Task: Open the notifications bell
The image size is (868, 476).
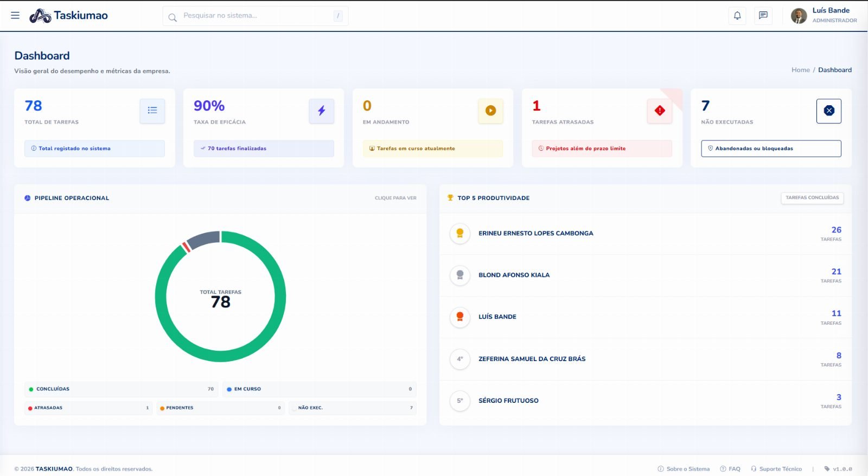Action: coord(737,16)
